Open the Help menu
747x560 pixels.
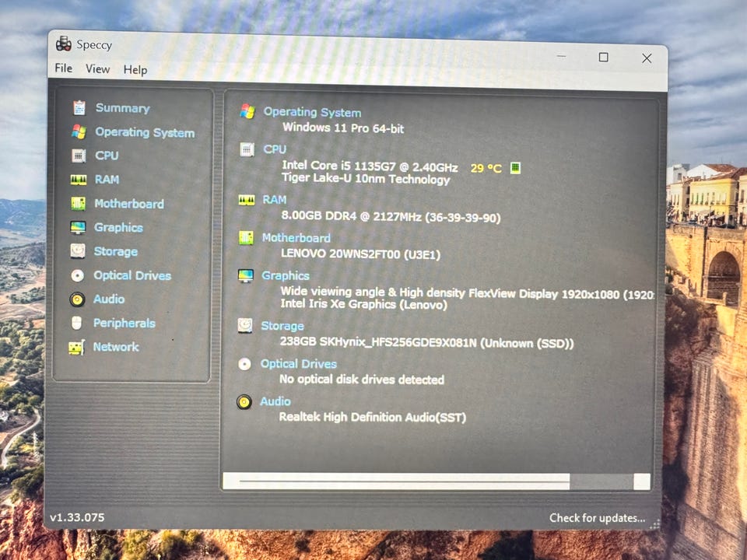point(135,70)
